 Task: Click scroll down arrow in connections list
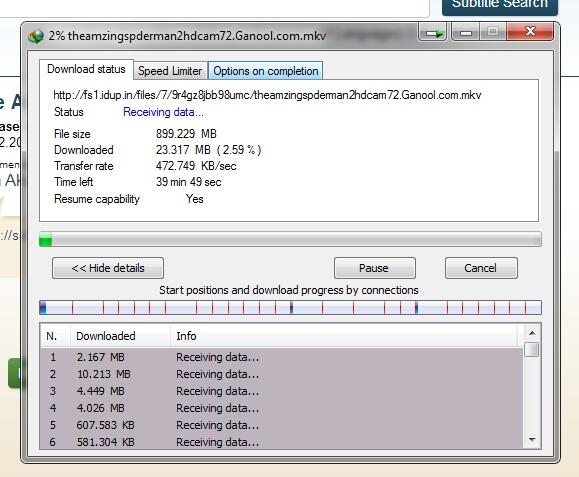tap(532, 439)
